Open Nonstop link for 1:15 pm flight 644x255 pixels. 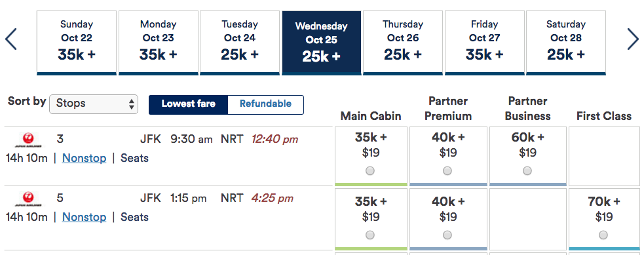(85, 217)
